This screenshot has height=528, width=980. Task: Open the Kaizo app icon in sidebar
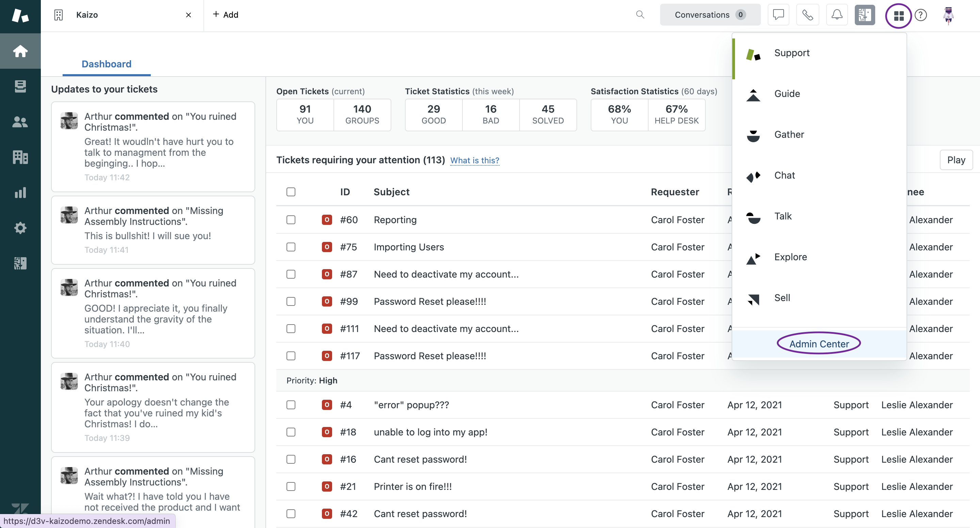[20, 263]
